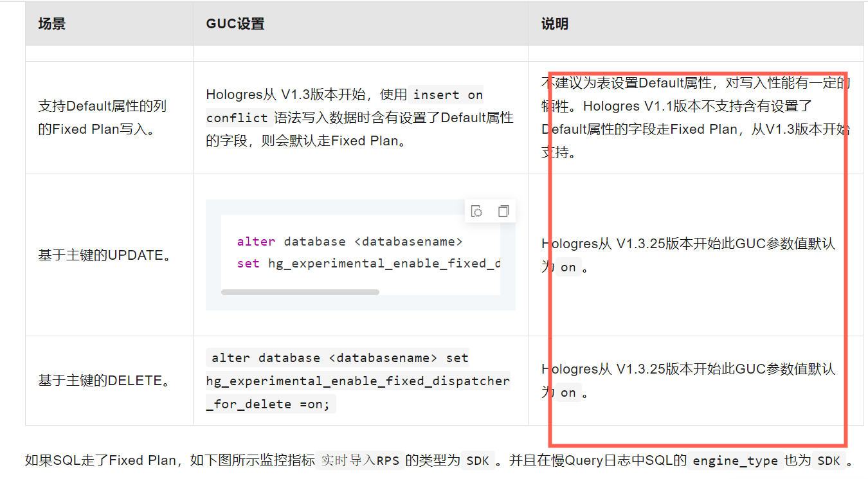The image size is (868, 479).
Task: Click the 'hg_experimental_enable_fixed_dispatcher' inline code
Action: (x=358, y=381)
